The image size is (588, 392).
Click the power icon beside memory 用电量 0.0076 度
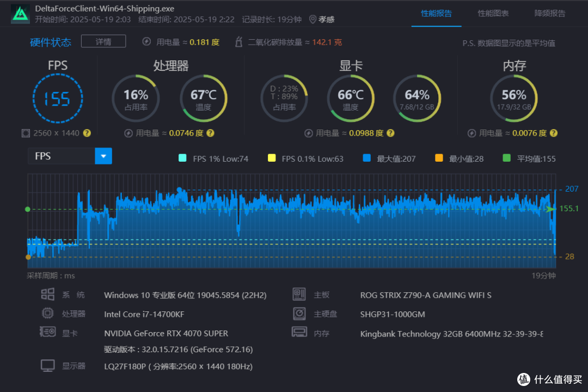coord(471,133)
